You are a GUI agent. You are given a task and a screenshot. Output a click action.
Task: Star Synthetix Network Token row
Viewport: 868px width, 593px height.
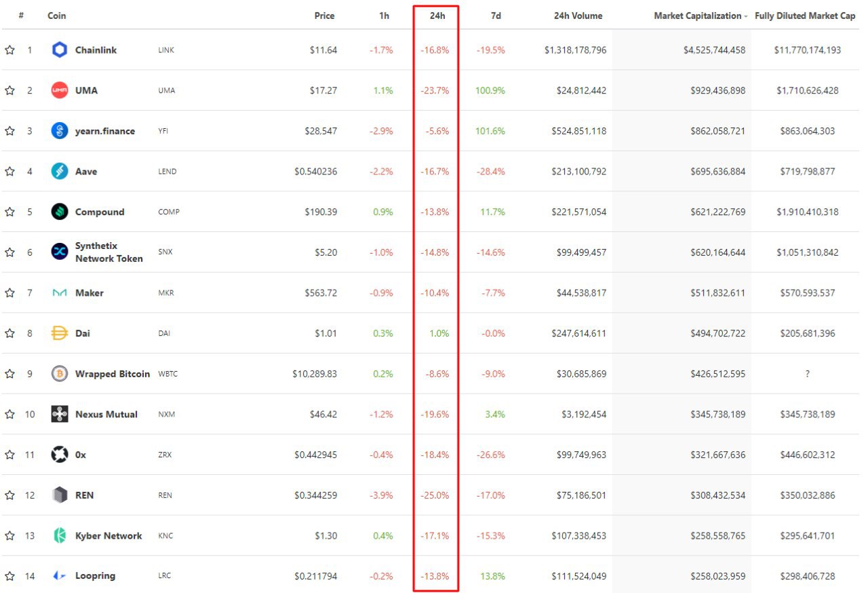(9, 252)
